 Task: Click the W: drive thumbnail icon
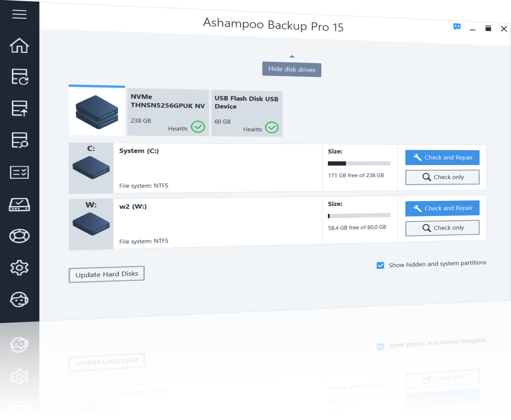coord(91,224)
